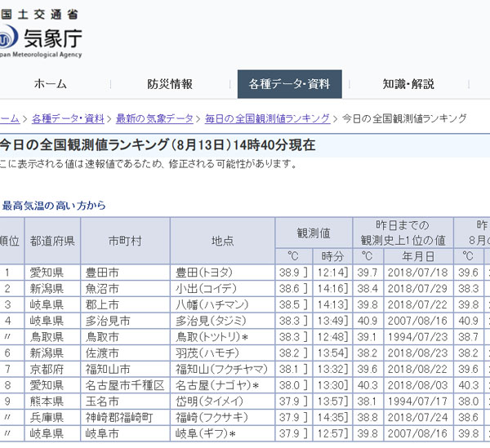
Task: Click the 玉名市 municipality cell
Action: point(125,401)
